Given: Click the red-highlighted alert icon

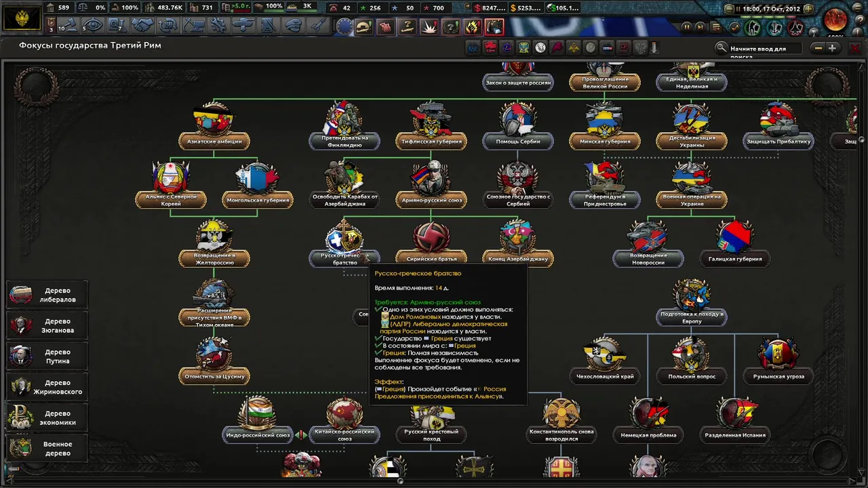Looking at the screenshot, I should pos(495,27).
